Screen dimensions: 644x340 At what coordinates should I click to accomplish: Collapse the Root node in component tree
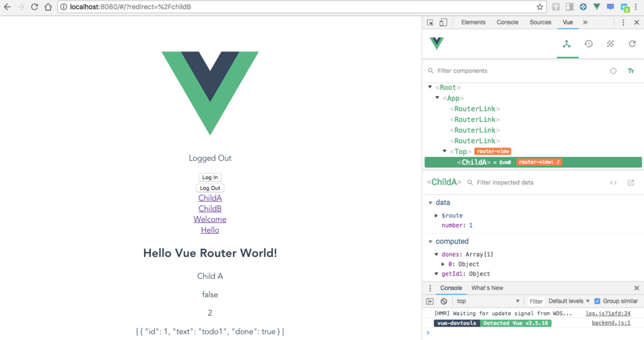pyautogui.click(x=430, y=87)
